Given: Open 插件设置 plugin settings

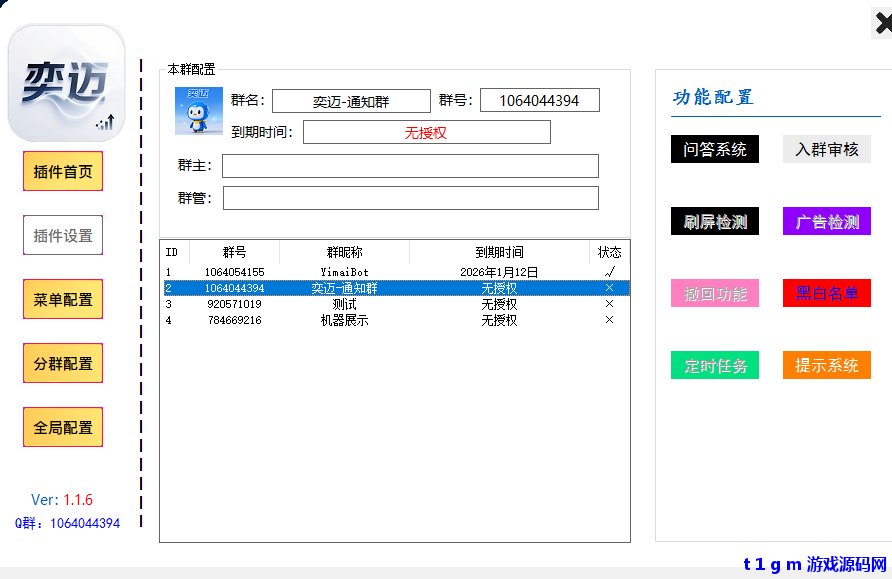Looking at the screenshot, I should (x=62, y=235).
